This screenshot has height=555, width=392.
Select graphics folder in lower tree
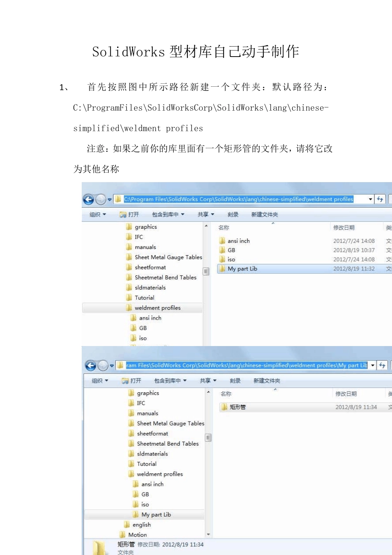144,393
